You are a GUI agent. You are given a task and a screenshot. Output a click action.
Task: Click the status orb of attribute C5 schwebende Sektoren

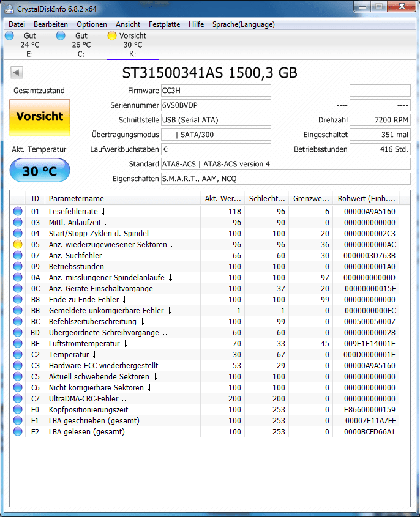18,376
